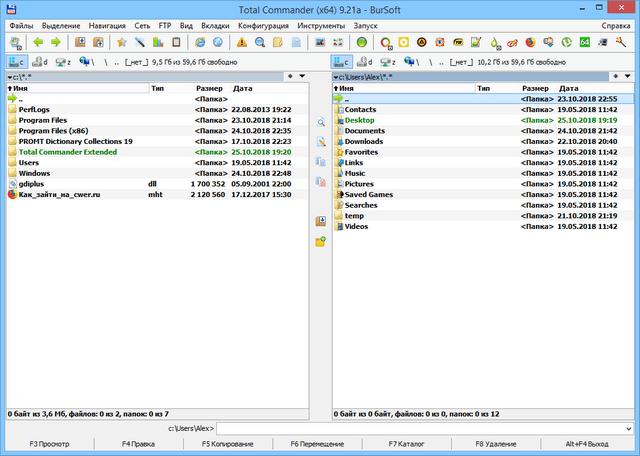Select the Desktop folder in right panel
This screenshot has height=456, width=640.
pyautogui.click(x=360, y=119)
